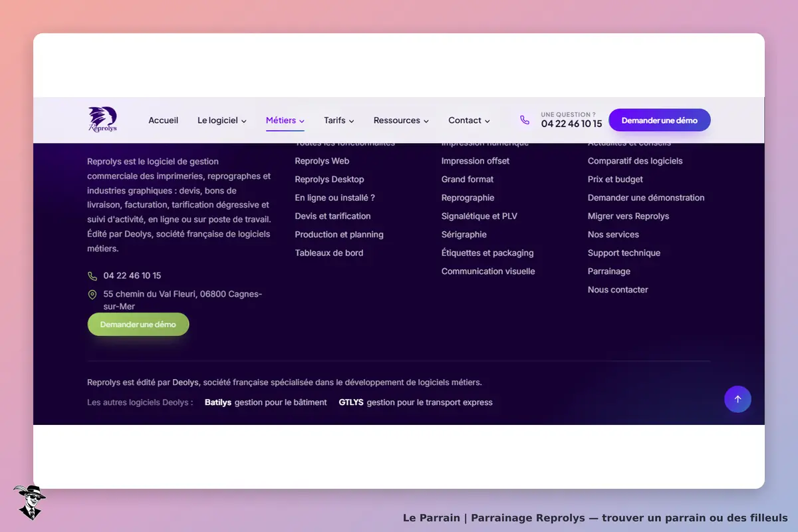Expand the Contact dropdown menu
Viewport: 798px width, 532px height.
(x=469, y=120)
